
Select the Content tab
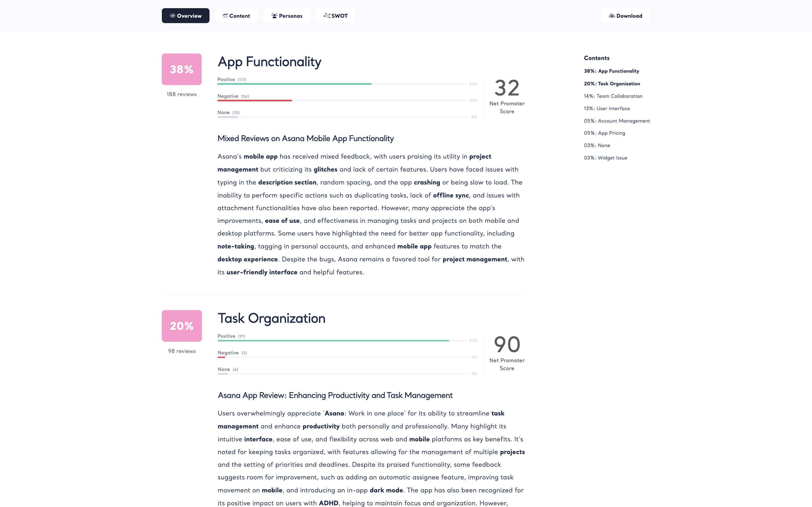236,16
